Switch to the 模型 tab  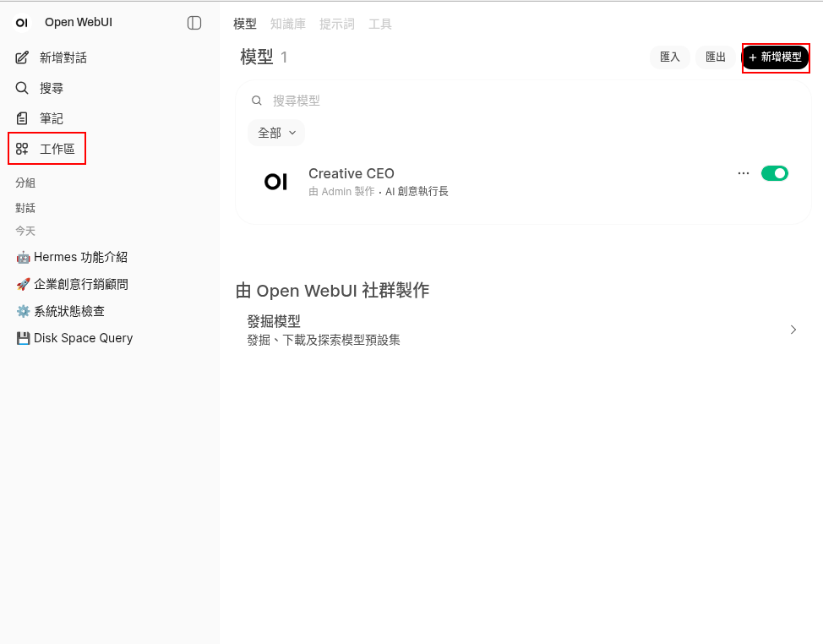tap(244, 25)
